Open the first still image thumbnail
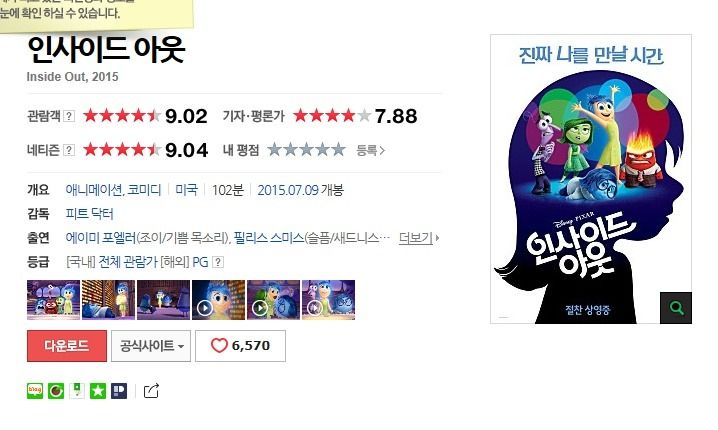This screenshot has height=430, width=718. coord(54,299)
